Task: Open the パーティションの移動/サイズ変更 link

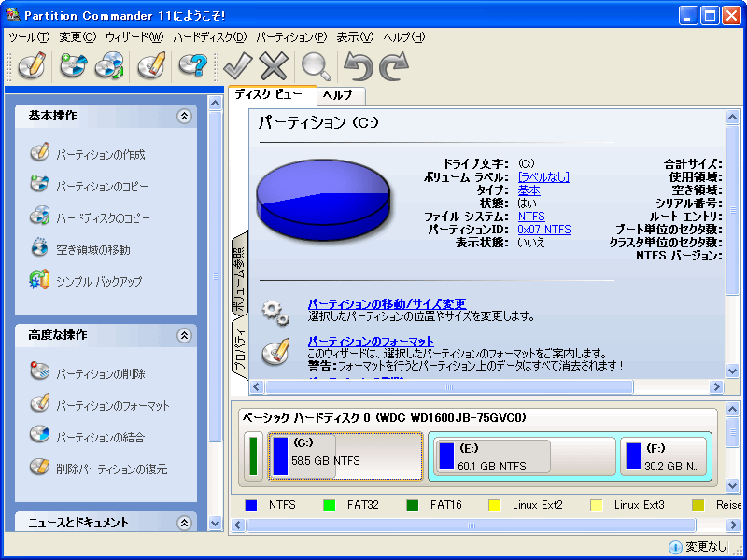Action: tap(387, 304)
